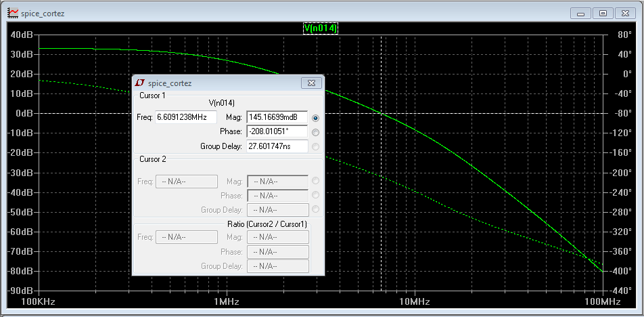Click the 100MHz frequency axis label
The width and height of the screenshot is (644, 317).
(603, 302)
